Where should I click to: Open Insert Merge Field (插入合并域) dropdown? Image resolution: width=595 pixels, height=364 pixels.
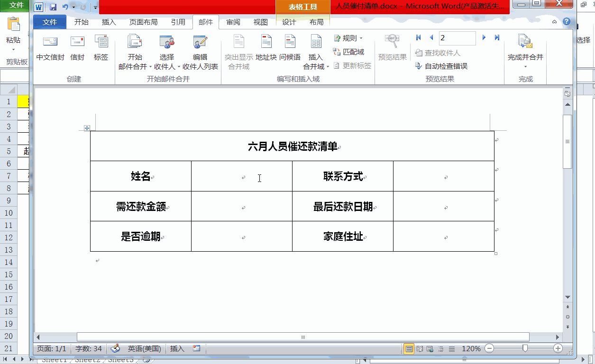[316, 53]
